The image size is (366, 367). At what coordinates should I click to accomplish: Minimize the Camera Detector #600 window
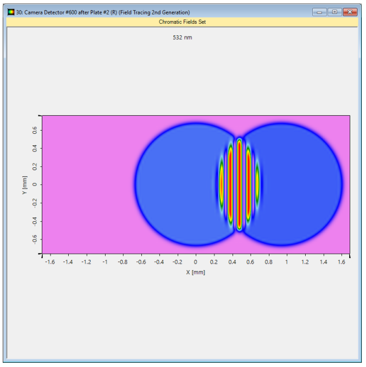pyautogui.click(x=319, y=12)
